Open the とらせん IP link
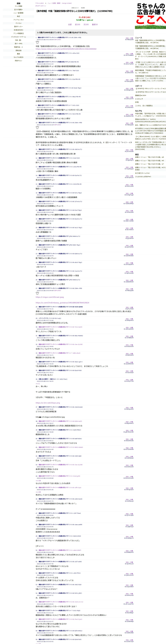The image size is (166, 644). tap(139, 99)
